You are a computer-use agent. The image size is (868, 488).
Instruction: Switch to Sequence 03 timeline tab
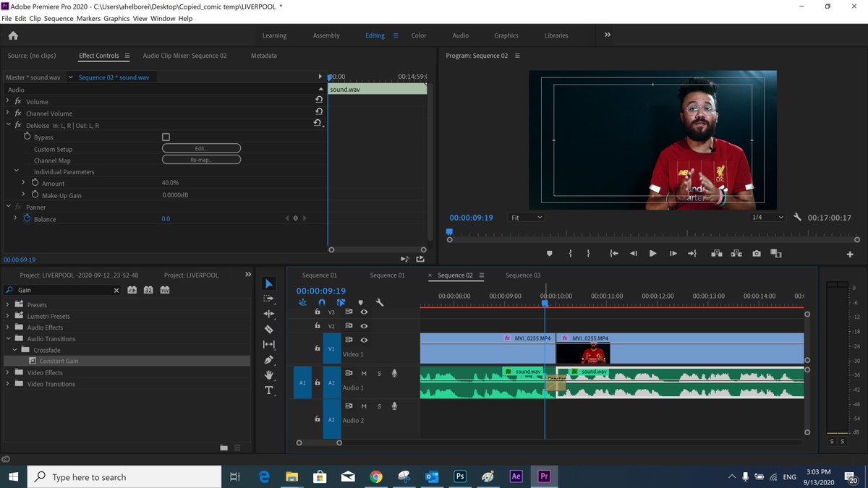point(523,275)
